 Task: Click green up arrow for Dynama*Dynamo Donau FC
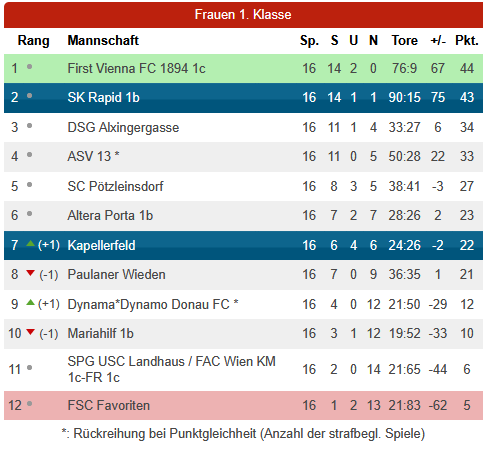[30, 302]
